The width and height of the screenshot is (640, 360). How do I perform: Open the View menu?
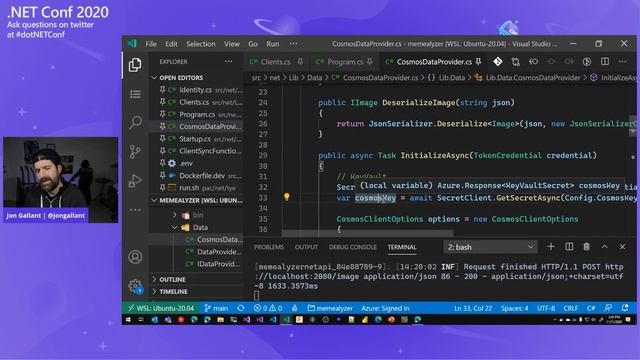pos(231,44)
